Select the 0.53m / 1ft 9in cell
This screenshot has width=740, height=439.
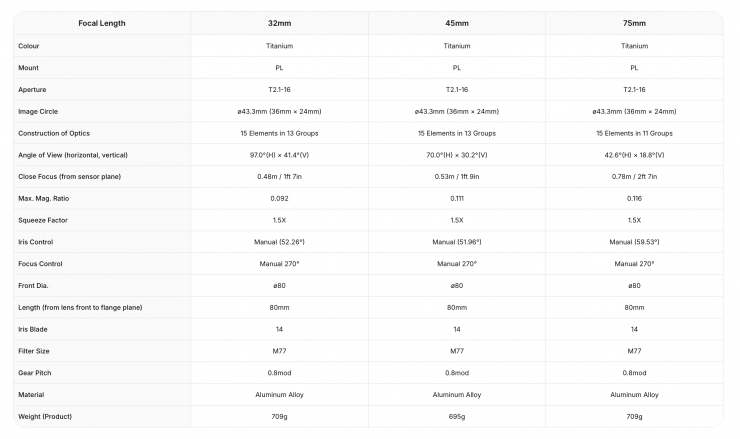pos(456,176)
